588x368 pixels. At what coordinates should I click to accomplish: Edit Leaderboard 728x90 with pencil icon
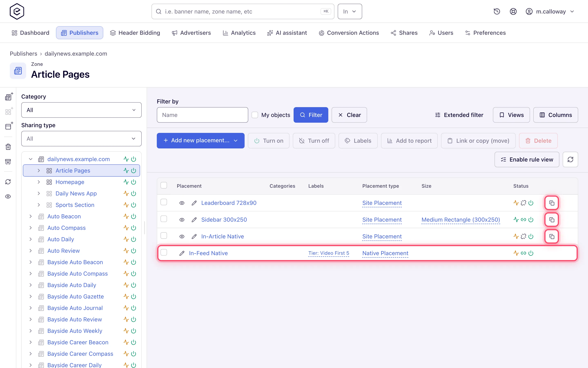pyautogui.click(x=194, y=203)
